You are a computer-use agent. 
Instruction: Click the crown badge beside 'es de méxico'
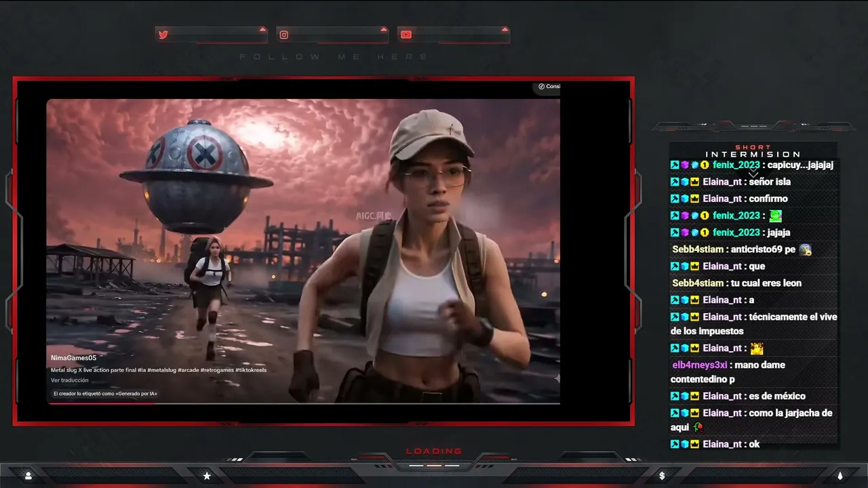click(x=694, y=396)
